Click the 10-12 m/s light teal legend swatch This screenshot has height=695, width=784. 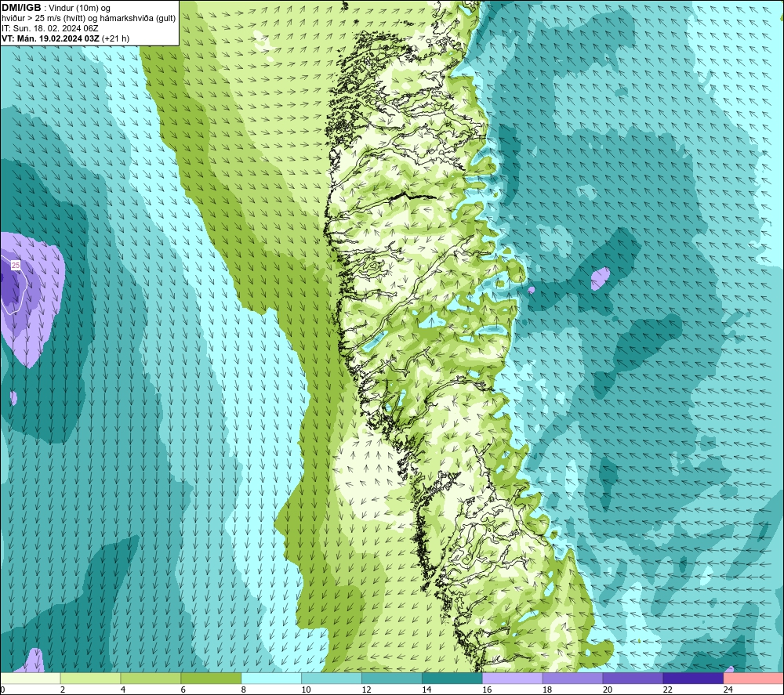point(332,678)
